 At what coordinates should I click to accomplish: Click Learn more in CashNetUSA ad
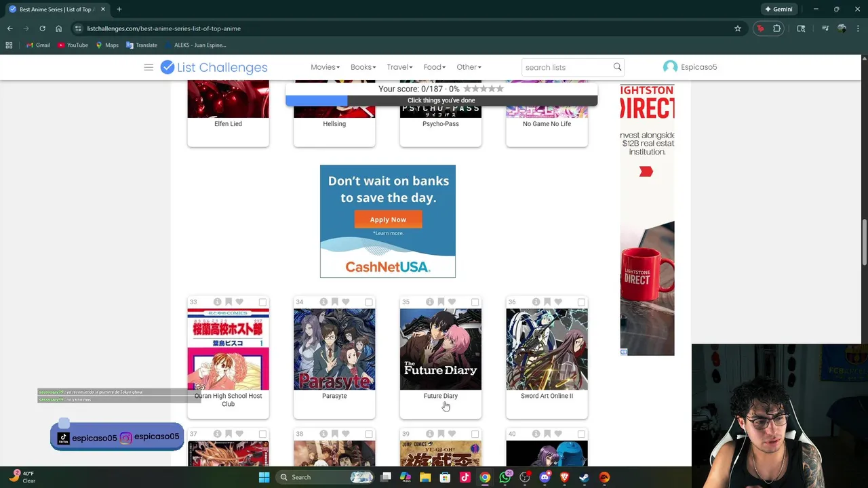pos(388,233)
